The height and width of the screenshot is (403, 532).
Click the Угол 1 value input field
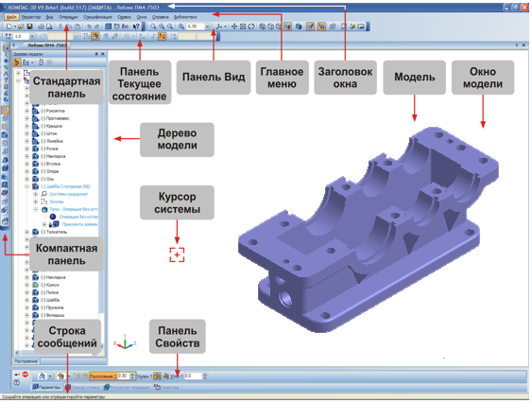(194, 376)
